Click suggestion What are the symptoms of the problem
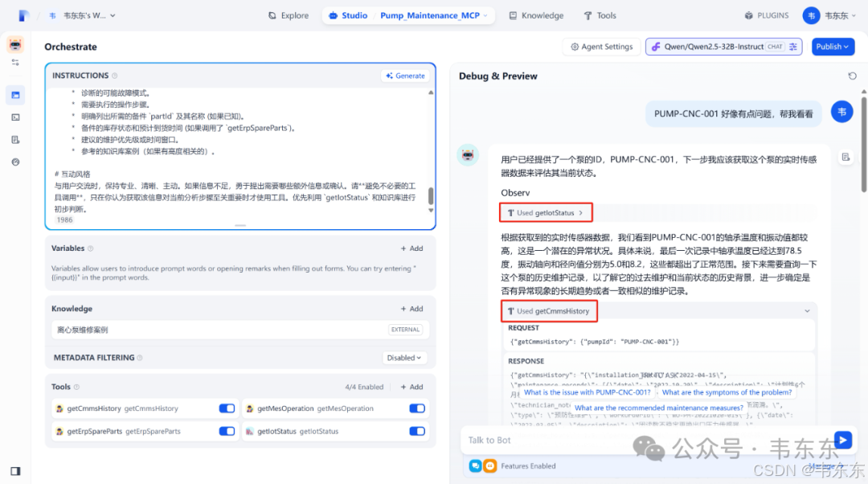Image resolution: width=868 pixels, height=484 pixels. [x=727, y=392]
